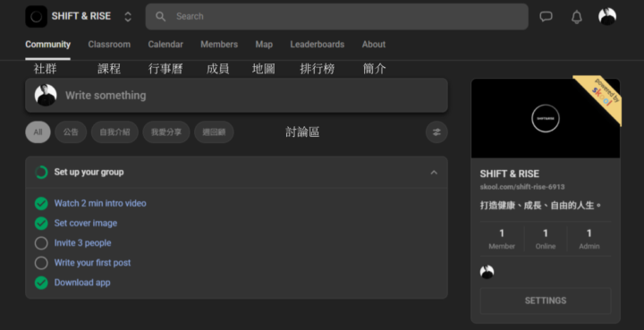Click the group cover image thumbnail
The image size is (644, 330).
546,118
